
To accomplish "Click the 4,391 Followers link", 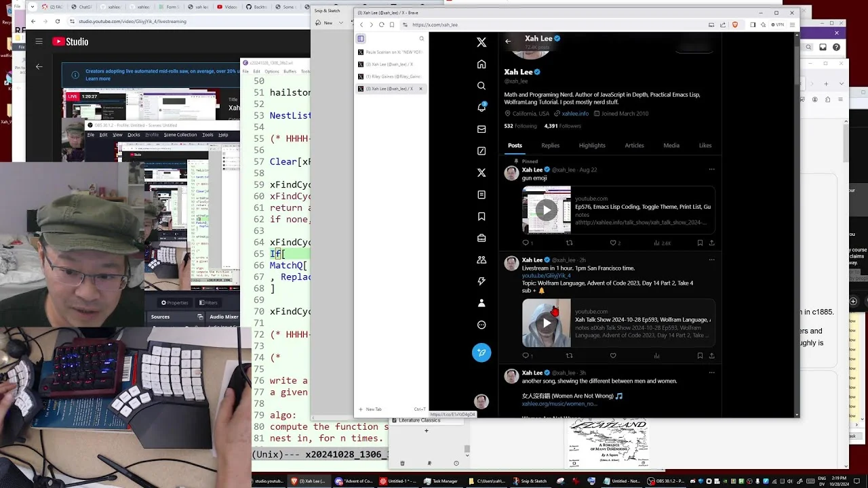I will pyautogui.click(x=563, y=126).
